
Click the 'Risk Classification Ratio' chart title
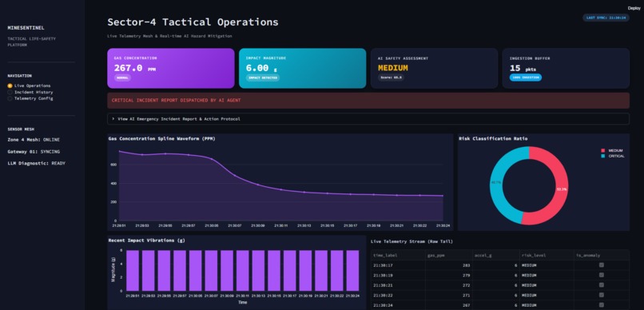[493, 139]
